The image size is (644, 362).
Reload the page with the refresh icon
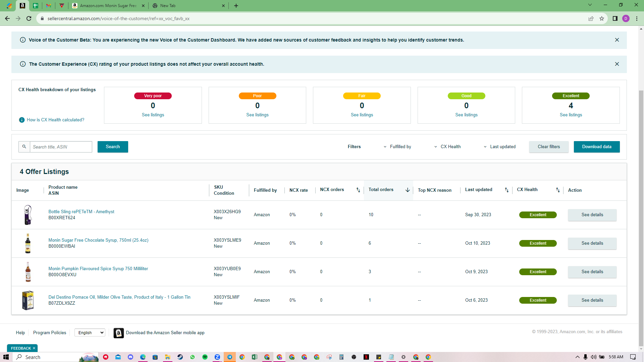(29, 18)
